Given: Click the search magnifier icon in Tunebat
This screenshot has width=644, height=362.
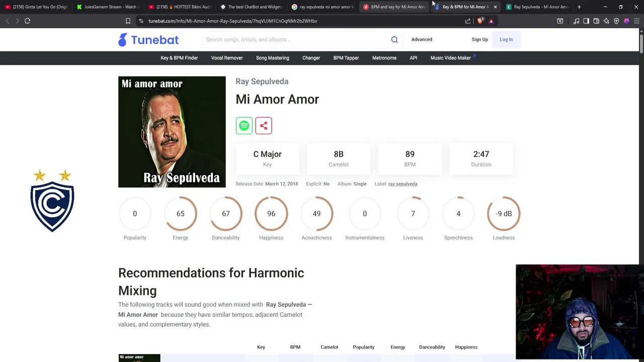Looking at the screenshot, I should pyautogui.click(x=394, y=40).
